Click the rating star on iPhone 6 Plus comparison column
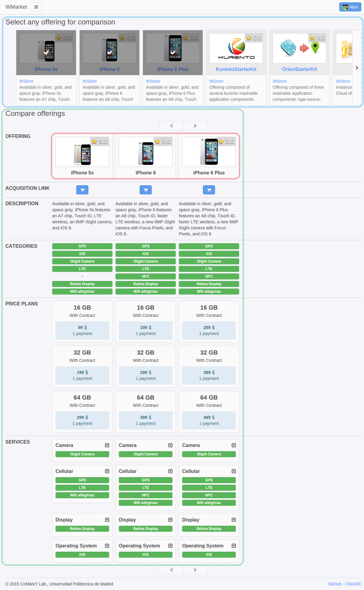This screenshot has width=364, height=590. 221,142
